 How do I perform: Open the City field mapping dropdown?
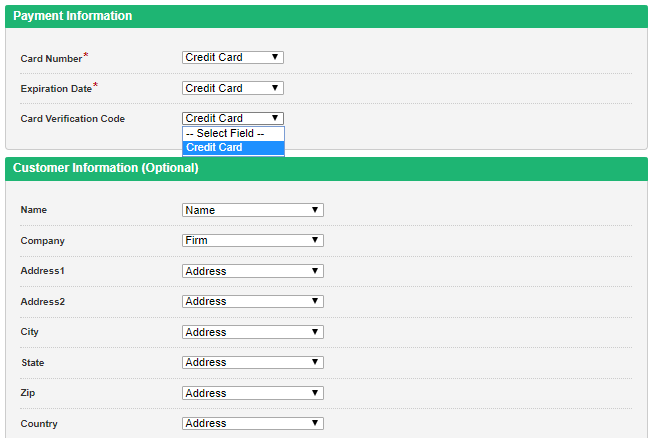tap(253, 332)
